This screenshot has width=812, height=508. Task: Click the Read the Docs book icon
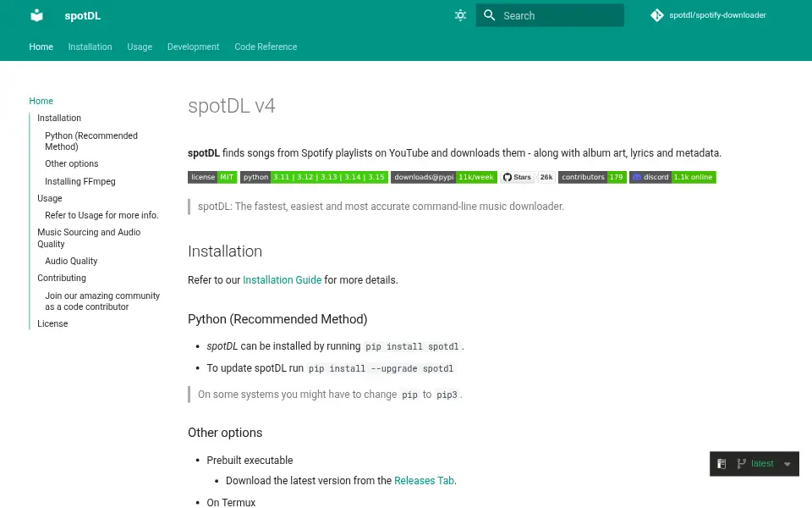click(x=721, y=463)
